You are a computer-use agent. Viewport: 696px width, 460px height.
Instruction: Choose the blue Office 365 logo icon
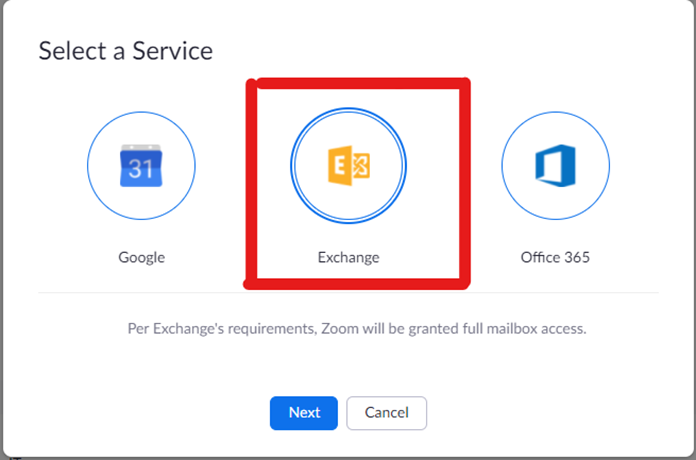[555, 166]
